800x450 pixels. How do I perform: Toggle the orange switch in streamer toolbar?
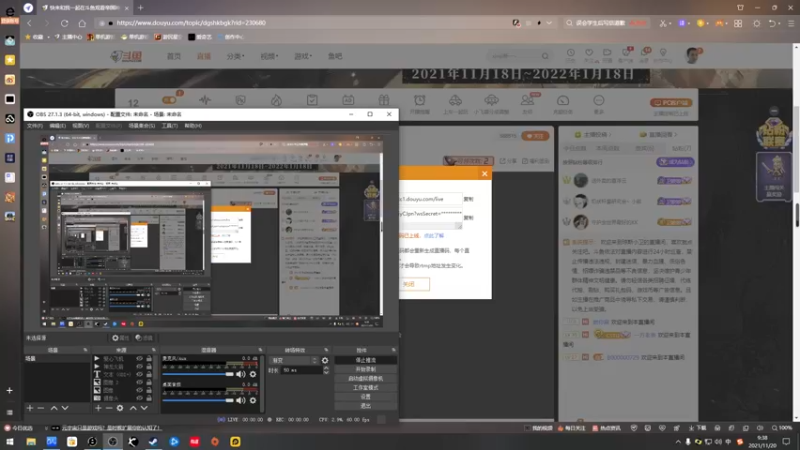click(170, 100)
